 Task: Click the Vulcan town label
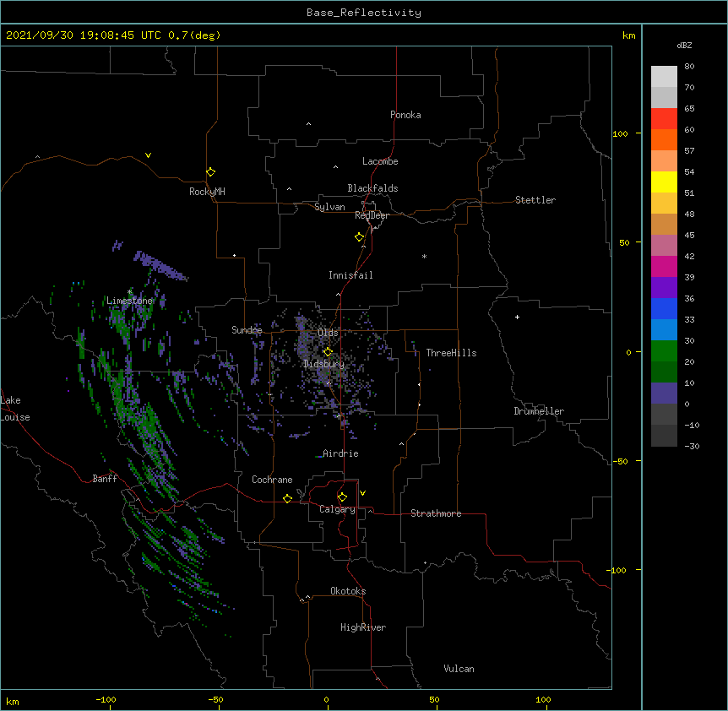point(459,669)
